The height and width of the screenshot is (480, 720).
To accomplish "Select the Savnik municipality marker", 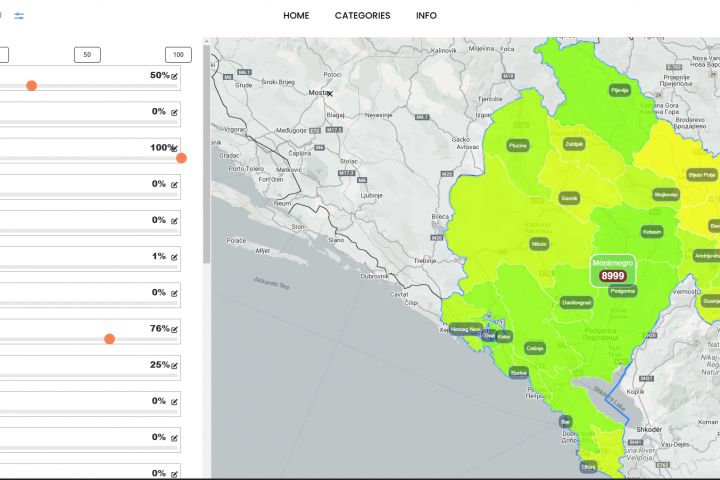I will 569,198.
